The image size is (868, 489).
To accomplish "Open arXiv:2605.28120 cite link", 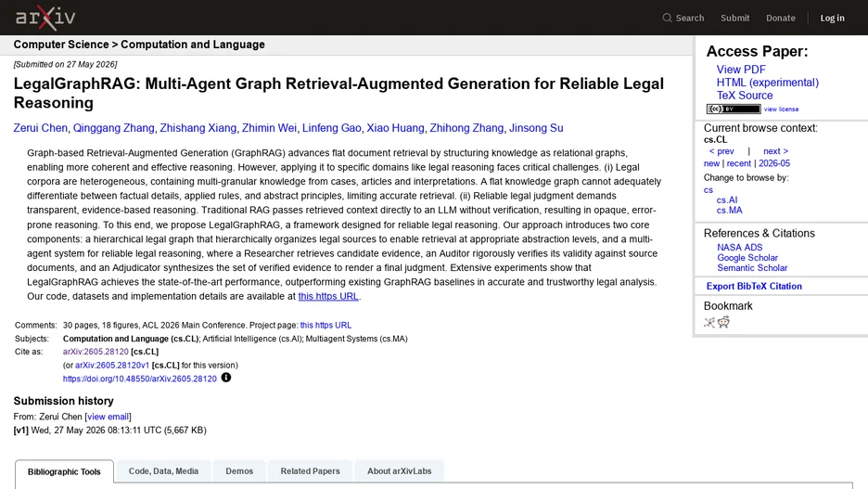I will pyautogui.click(x=96, y=352).
